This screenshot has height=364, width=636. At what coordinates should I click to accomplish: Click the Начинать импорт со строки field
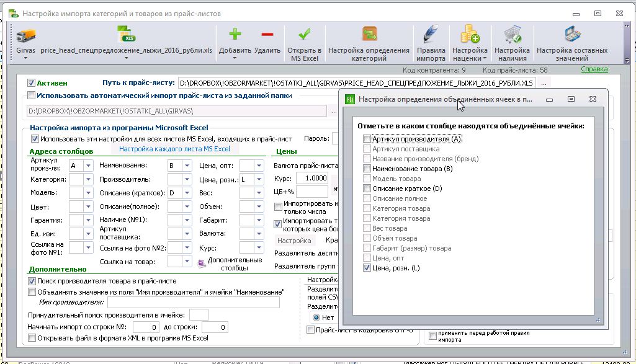click(146, 327)
